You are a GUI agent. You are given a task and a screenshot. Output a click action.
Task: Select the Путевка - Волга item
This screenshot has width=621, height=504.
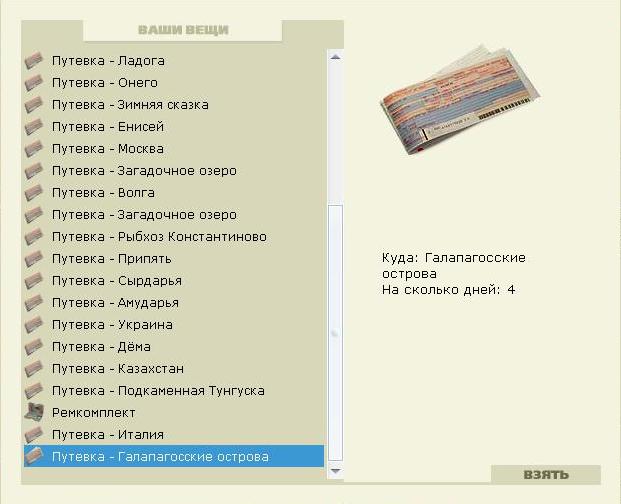coord(174,192)
